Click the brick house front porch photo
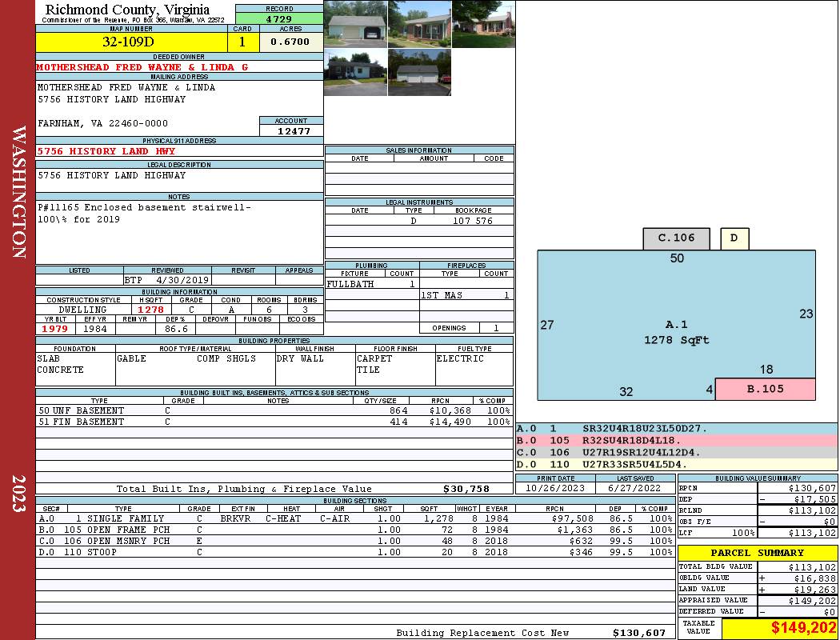Viewport: 840px width, 640px height. coord(419,24)
